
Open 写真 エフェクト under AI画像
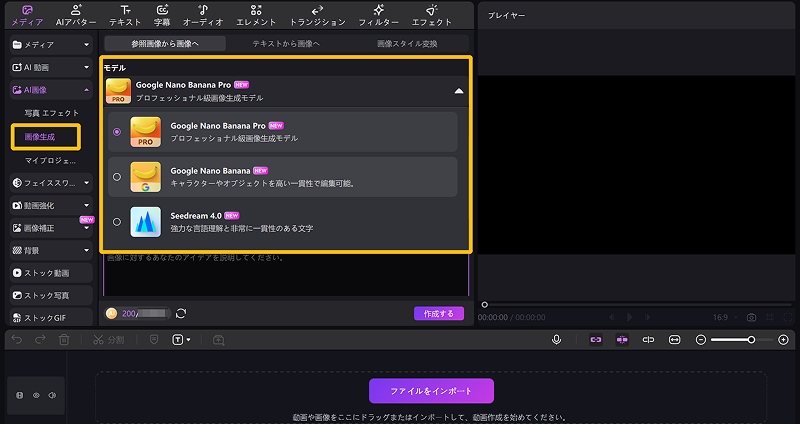pyautogui.click(x=52, y=113)
